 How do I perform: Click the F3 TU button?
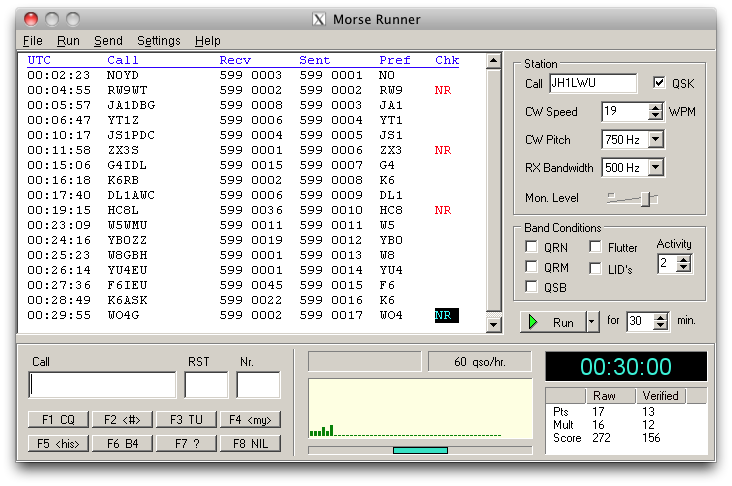tap(186, 420)
